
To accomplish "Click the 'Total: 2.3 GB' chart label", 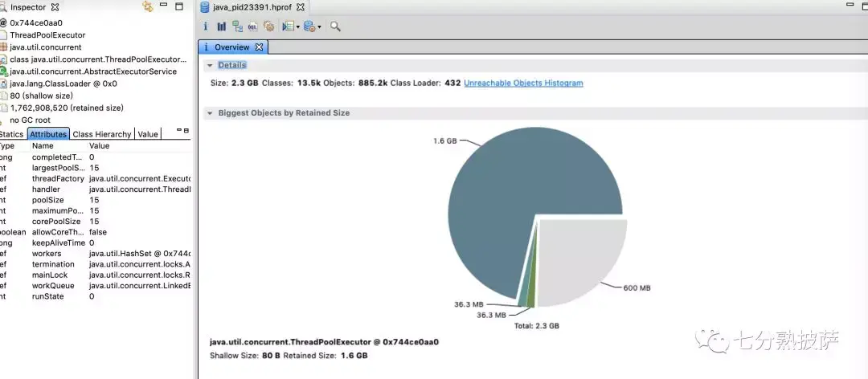I will (536, 326).
